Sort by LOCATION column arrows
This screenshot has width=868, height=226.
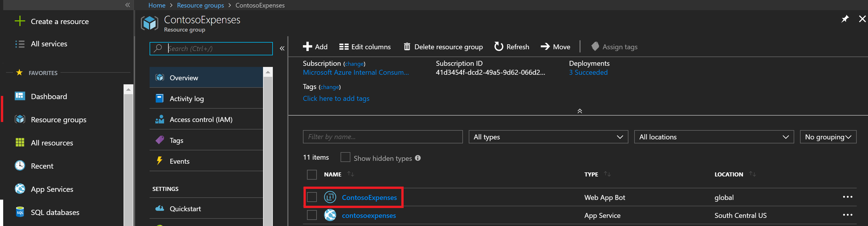tap(753, 174)
